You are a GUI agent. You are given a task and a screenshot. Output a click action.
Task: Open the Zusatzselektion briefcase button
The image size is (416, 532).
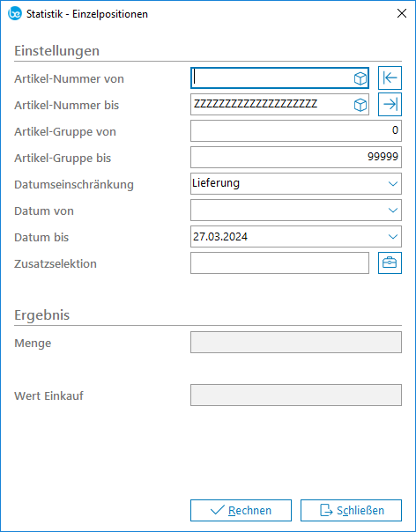[x=390, y=263]
